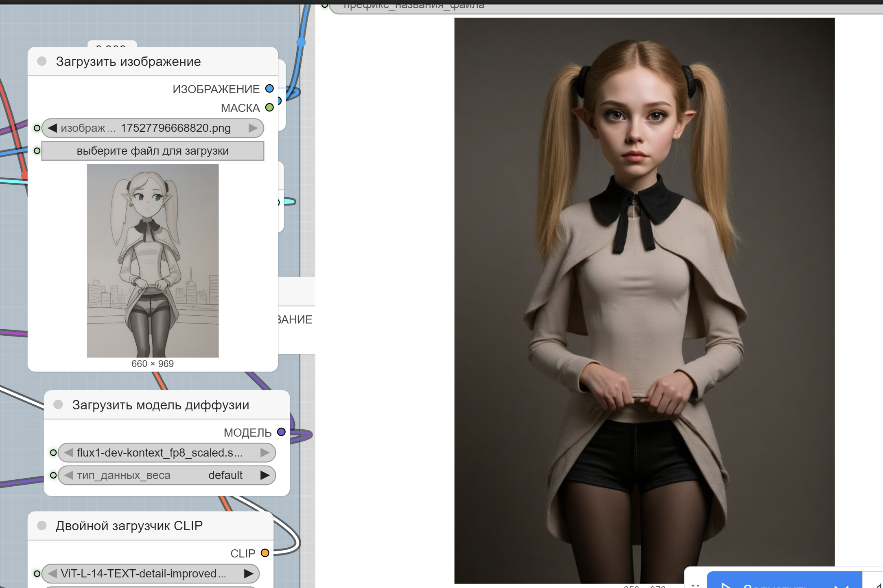Click previous arrow on flux1-dev-kontext model combo
Image resolution: width=883 pixels, height=588 pixels.
[68, 452]
